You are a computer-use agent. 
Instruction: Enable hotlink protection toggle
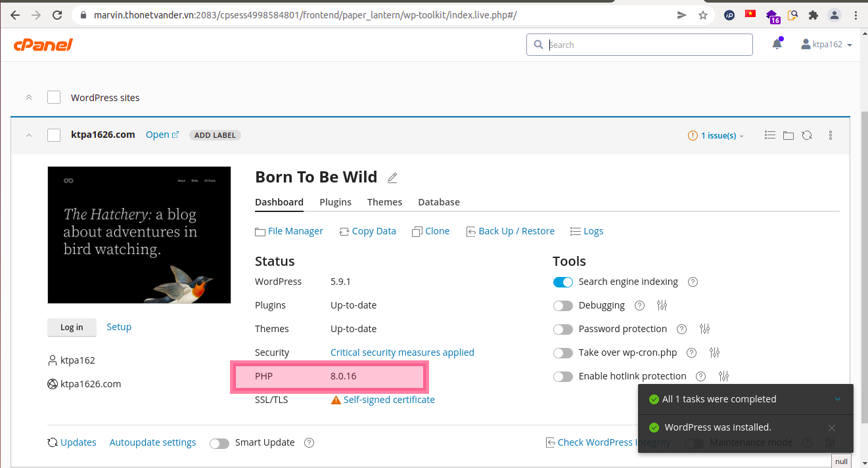click(563, 377)
